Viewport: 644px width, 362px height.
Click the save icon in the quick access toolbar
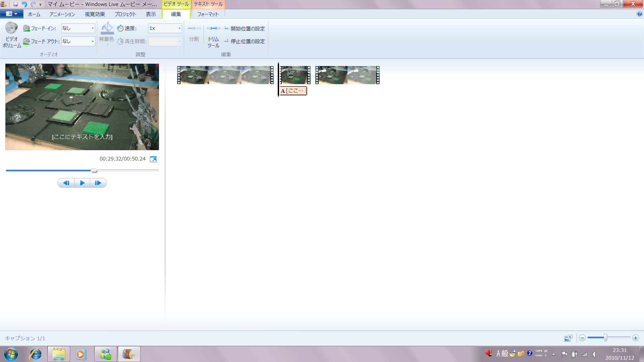click(x=15, y=4)
